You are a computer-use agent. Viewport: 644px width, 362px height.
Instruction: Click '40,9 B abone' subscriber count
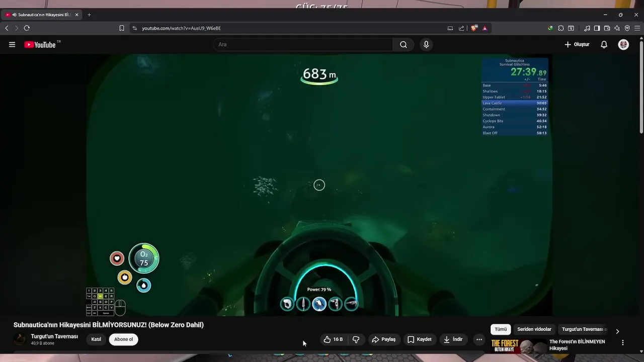[42, 343]
